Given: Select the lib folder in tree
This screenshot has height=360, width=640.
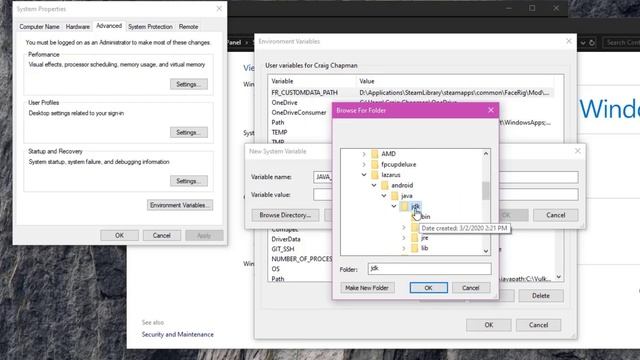Looking at the screenshot, I should tap(424, 248).
